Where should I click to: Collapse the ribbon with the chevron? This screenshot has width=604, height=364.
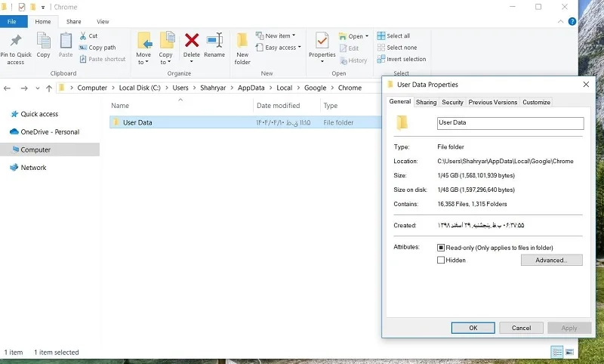(560, 22)
